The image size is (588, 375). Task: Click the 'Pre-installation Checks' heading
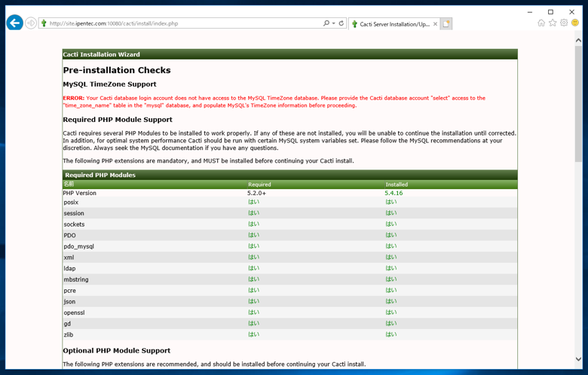(117, 70)
